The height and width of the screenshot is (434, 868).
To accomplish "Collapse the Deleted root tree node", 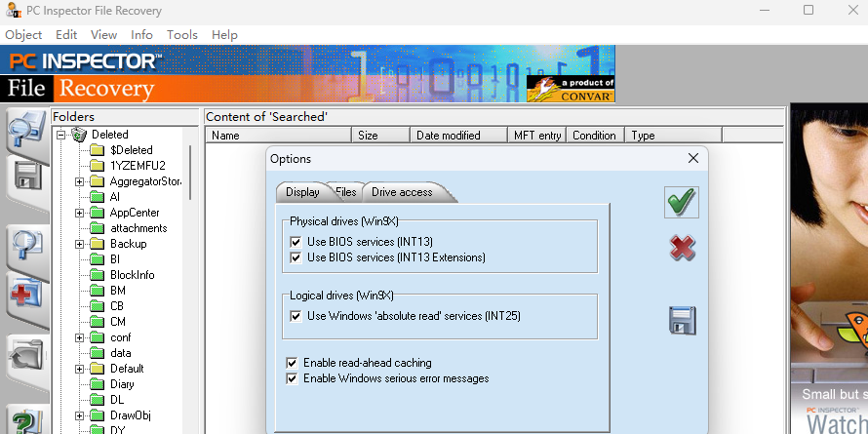I will click(x=61, y=134).
